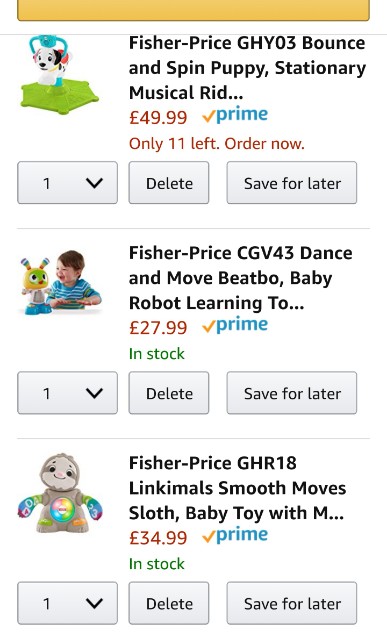Tap the yellow checkout button at top
Viewport: 387px width, 640px height.
click(194, 10)
